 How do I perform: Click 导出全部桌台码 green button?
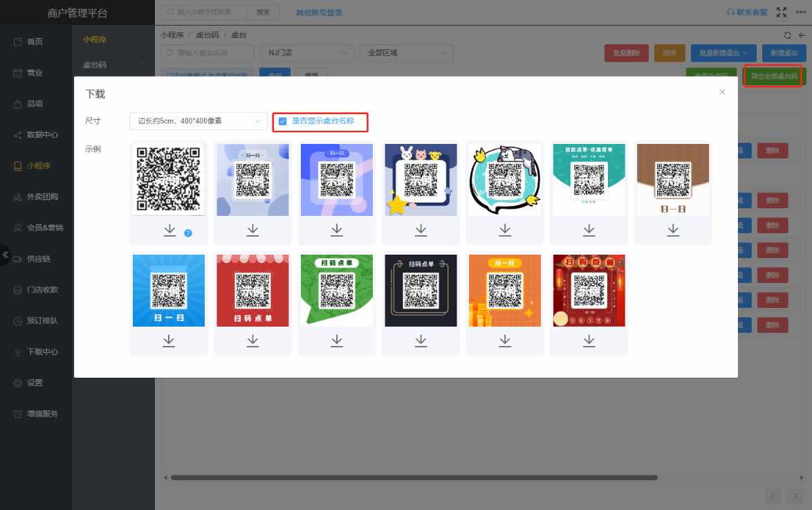tap(773, 76)
